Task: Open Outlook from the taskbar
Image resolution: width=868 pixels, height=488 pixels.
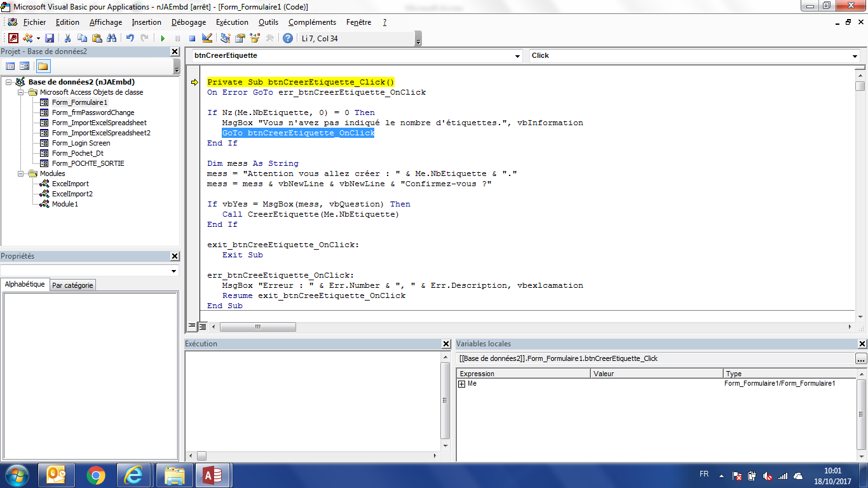Action: pyautogui.click(x=56, y=475)
